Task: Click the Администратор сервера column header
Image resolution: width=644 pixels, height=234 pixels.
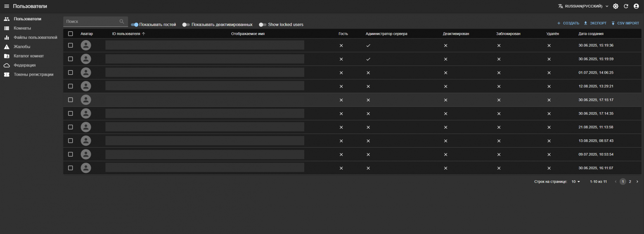Action: 386,34
